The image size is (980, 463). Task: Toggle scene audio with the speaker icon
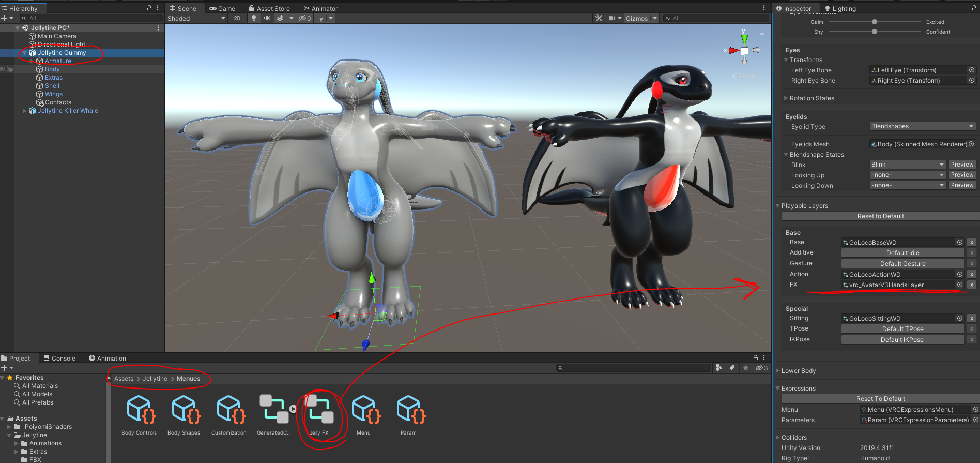[x=267, y=18]
